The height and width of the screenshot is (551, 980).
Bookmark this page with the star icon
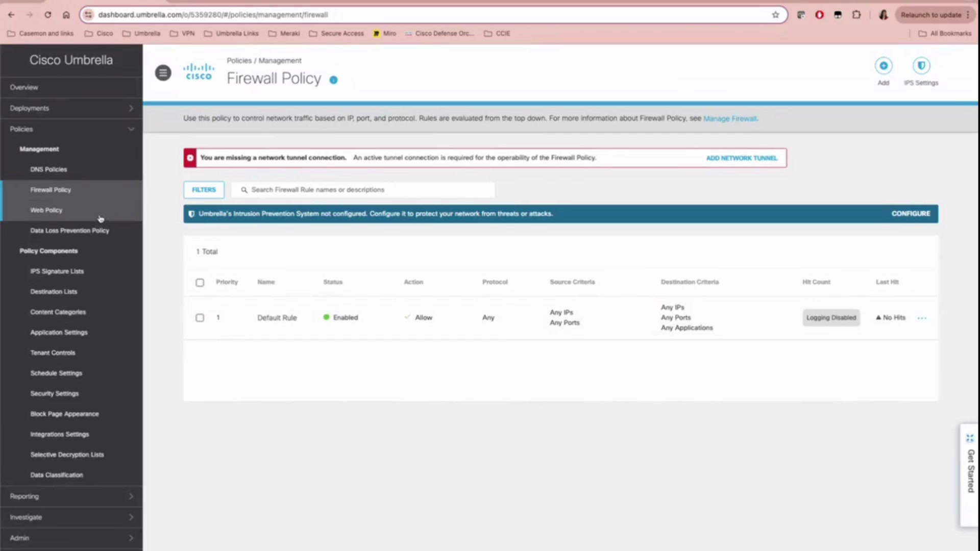pos(775,15)
